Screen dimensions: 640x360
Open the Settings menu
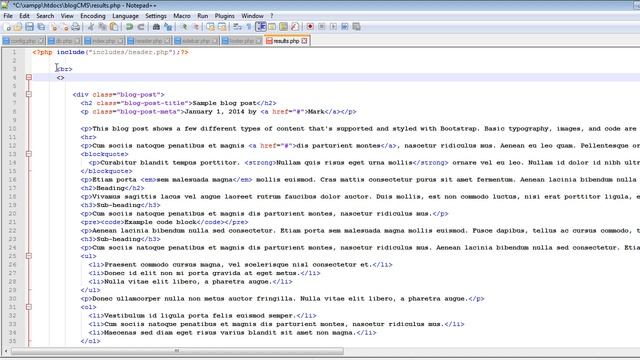click(156, 16)
